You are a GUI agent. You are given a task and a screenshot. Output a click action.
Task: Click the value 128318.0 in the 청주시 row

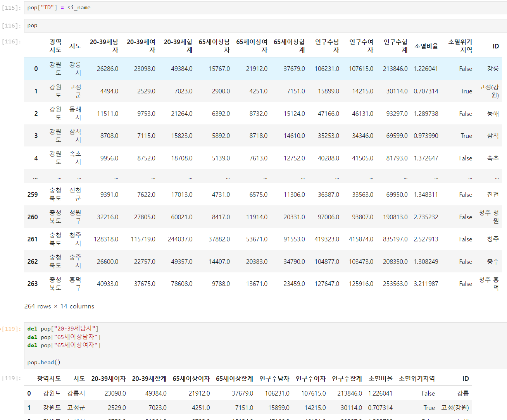[106, 239]
